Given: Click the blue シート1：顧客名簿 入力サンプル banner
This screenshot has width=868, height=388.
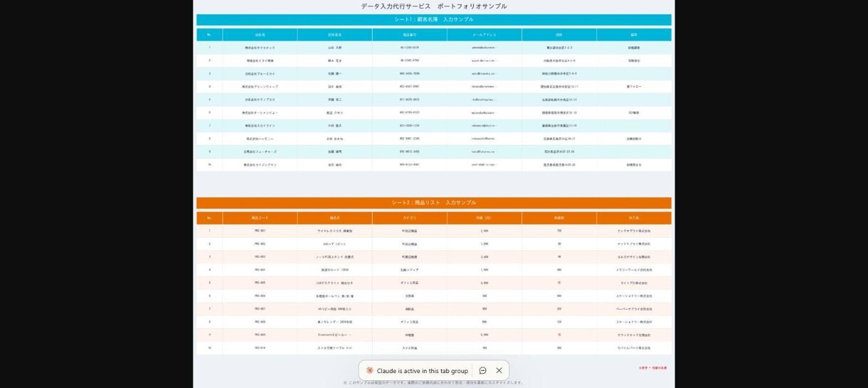Looking at the screenshot, I should pos(434,20).
